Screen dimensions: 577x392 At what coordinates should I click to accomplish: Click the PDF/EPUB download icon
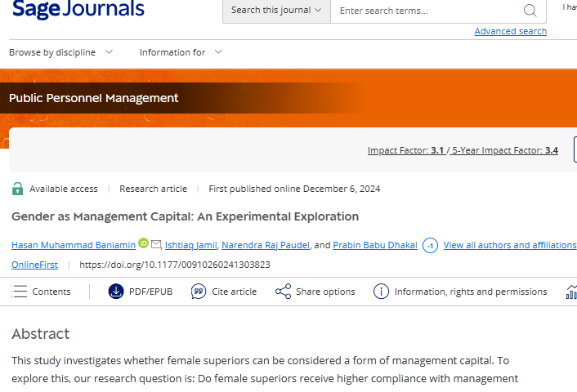116,292
